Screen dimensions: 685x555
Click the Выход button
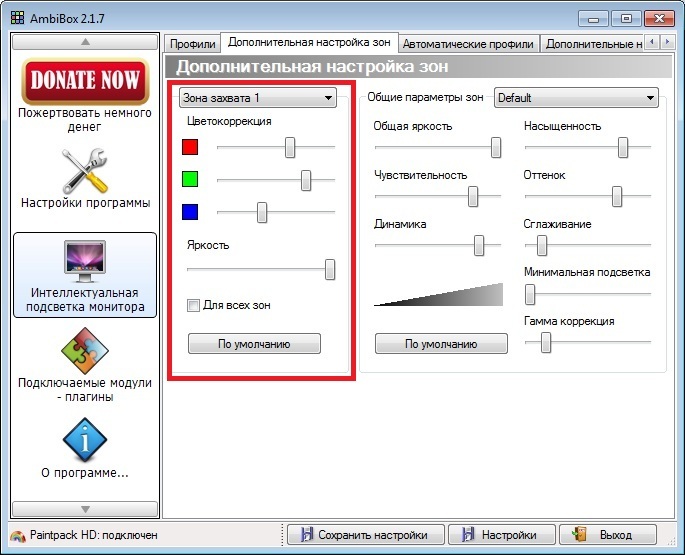pos(608,534)
